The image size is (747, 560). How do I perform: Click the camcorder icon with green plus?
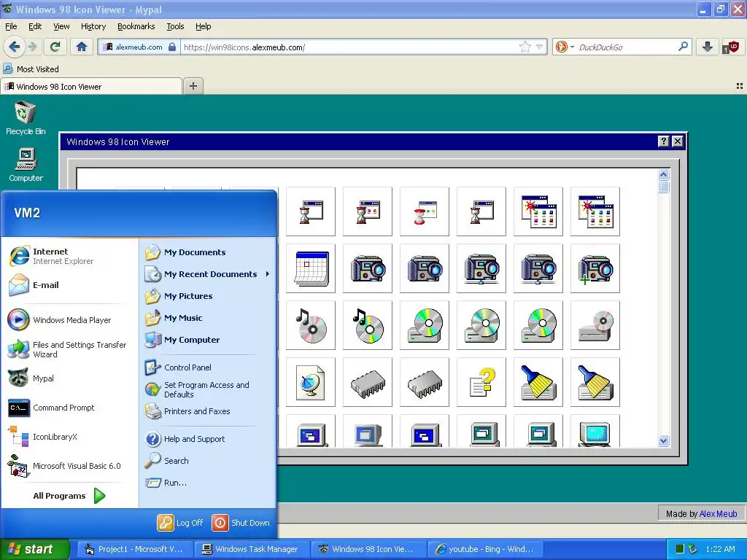click(x=595, y=268)
